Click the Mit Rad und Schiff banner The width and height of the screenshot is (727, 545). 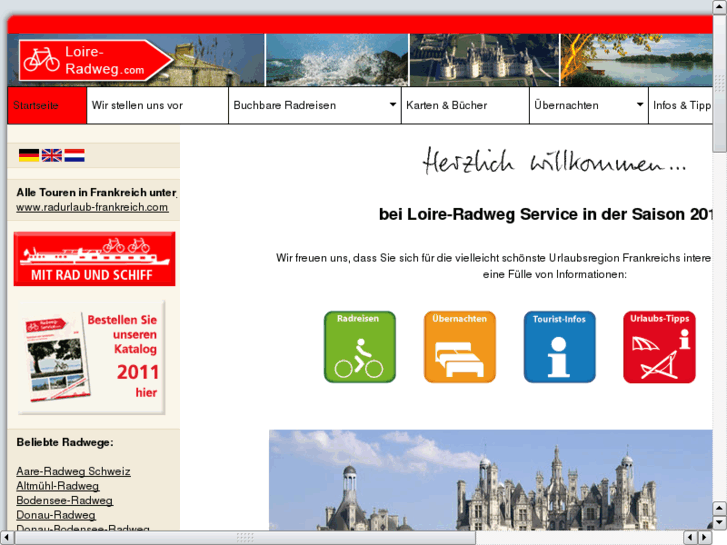95,259
